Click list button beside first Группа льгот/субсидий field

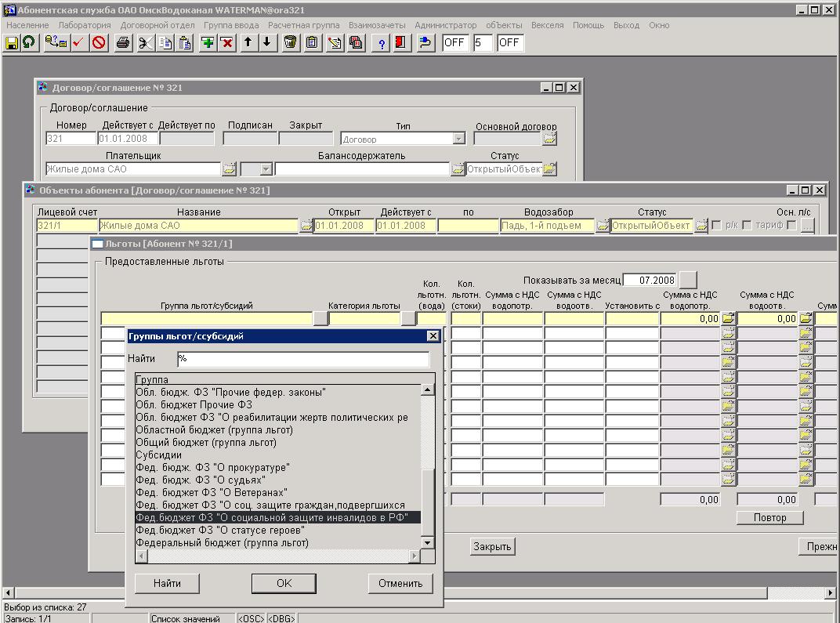[x=320, y=319]
